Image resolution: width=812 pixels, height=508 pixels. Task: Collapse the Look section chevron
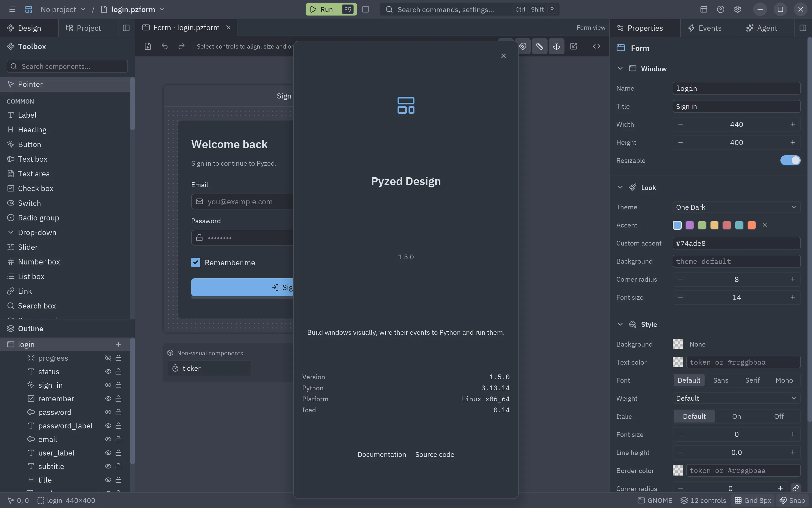coord(620,187)
